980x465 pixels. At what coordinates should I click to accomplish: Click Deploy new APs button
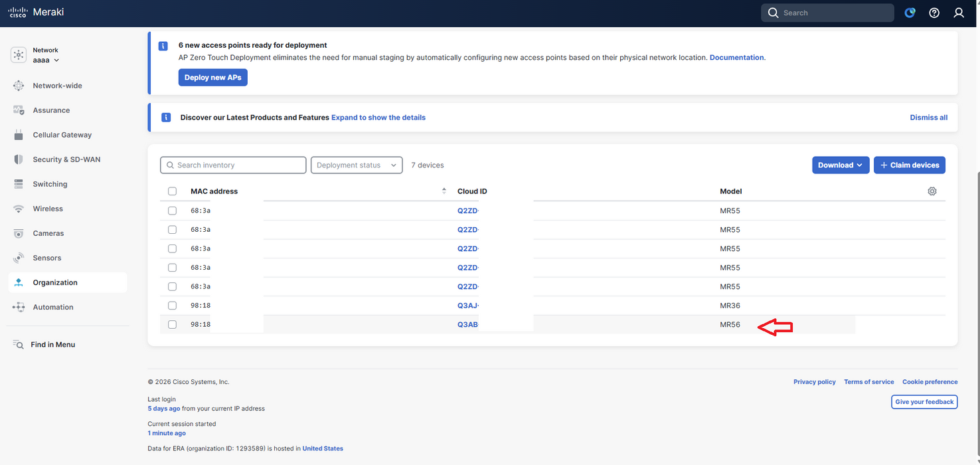pyautogui.click(x=213, y=78)
